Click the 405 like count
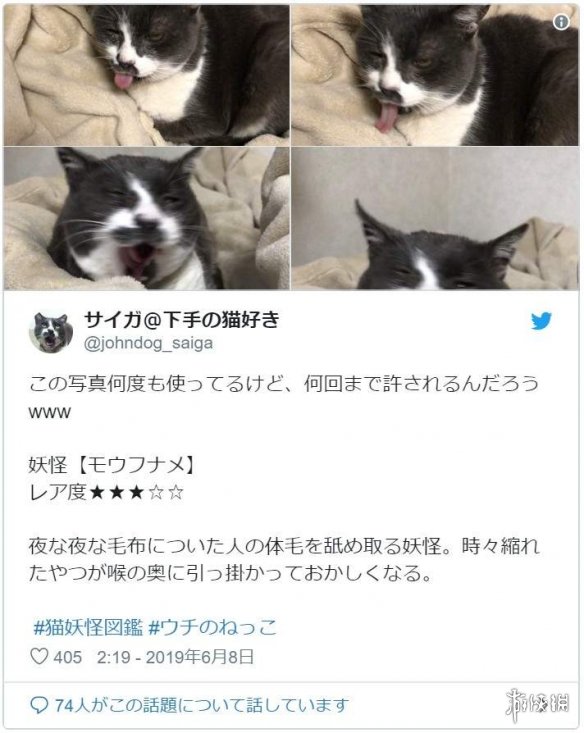584x733 pixels. [x=67, y=657]
